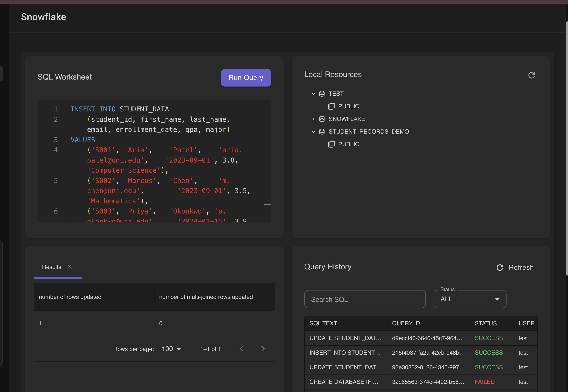Click the Snowflake page title
Screen dimensions: 568x392
[44, 17]
